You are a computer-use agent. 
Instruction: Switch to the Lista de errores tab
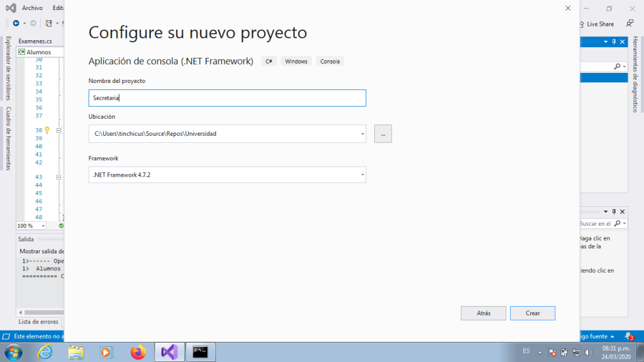point(38,322)
